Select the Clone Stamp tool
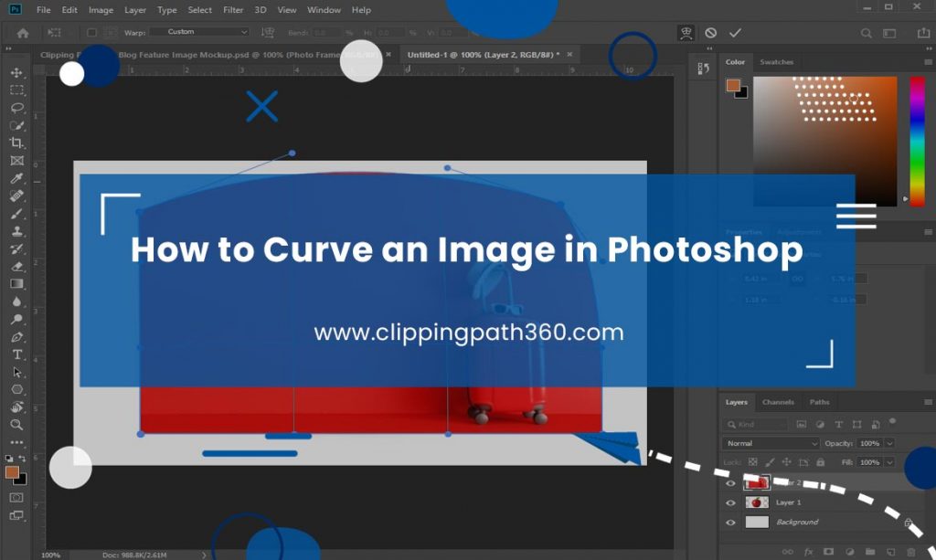This screenshot has height=560, width=936. pos(16,231)
